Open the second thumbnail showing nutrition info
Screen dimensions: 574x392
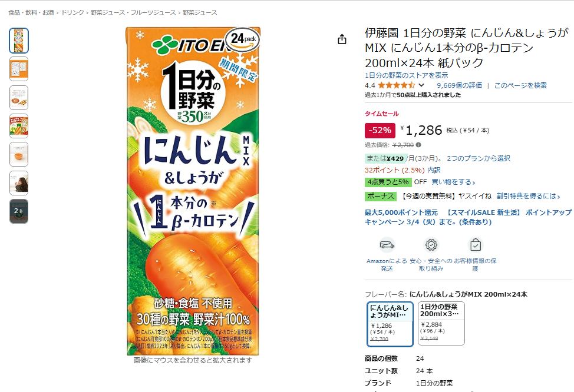(x=19, y=69)
